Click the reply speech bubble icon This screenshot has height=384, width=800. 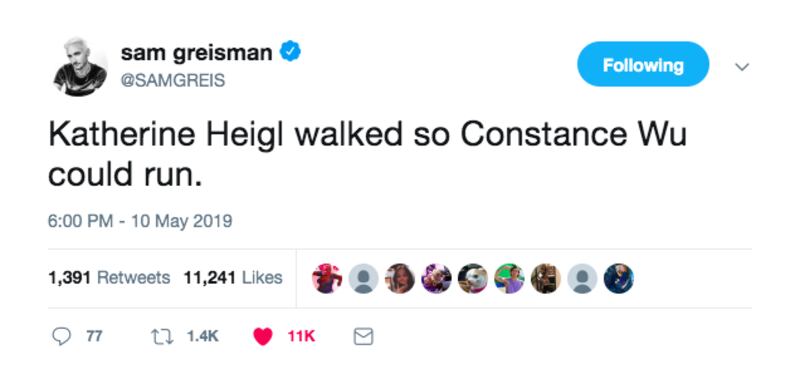point(62,337)
